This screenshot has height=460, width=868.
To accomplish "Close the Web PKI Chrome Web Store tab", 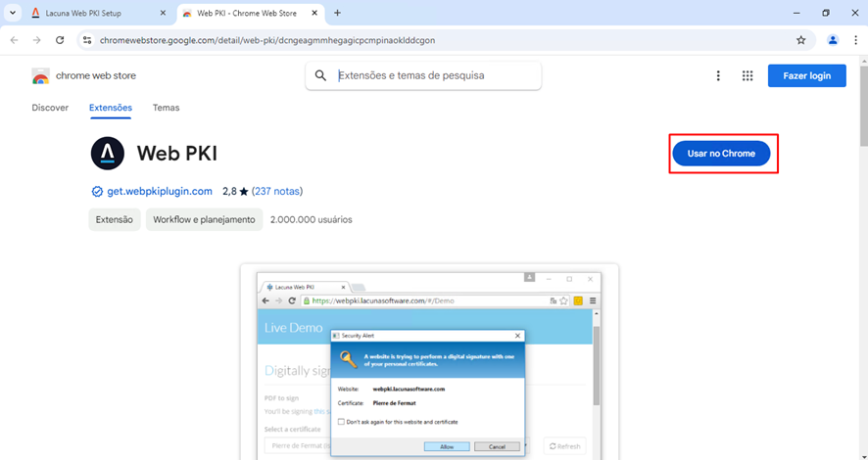I will 314,13.
